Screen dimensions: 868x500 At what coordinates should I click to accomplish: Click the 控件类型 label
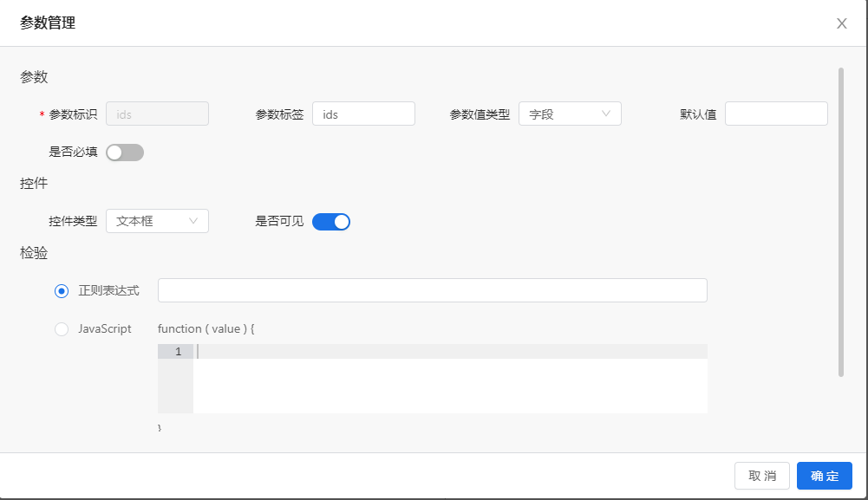[73, 221]
